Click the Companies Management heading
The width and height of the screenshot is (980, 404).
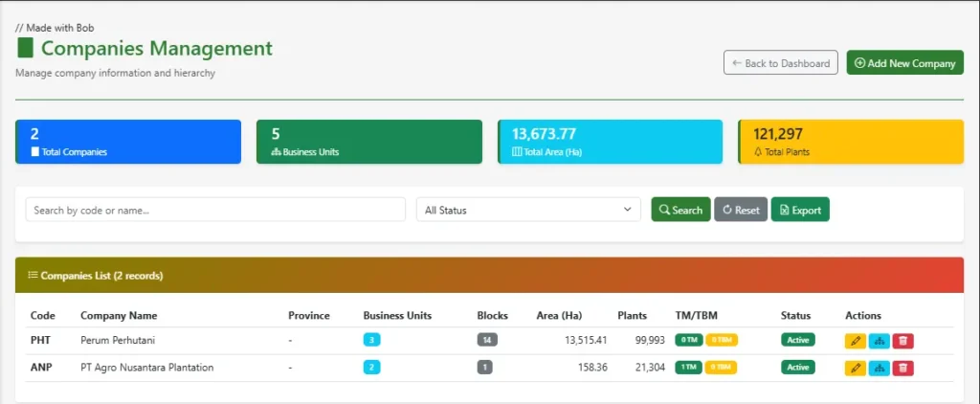[x=157, y=48]
